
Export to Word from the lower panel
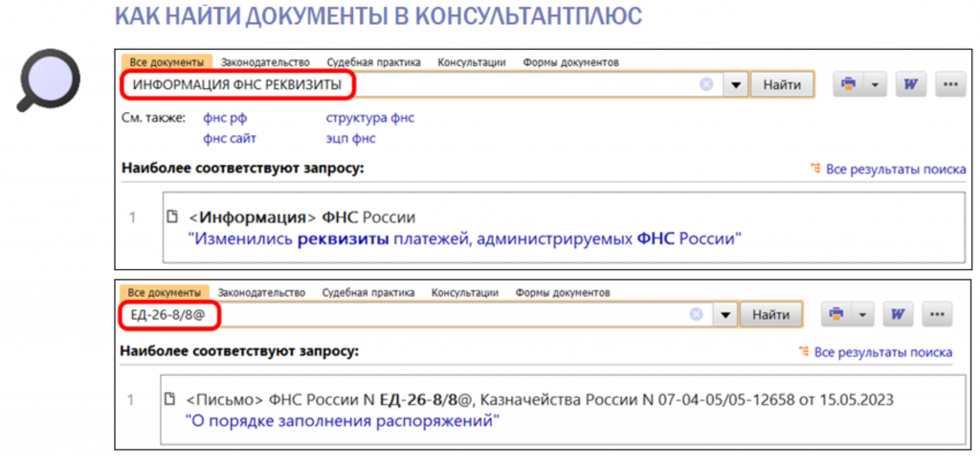coord(898,314)
